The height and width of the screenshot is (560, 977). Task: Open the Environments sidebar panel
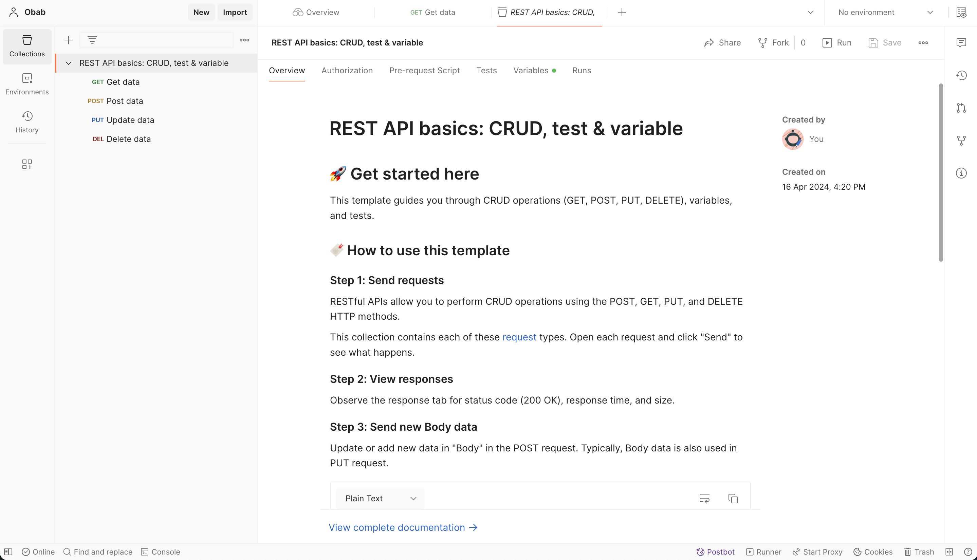(x=27, y=84)
